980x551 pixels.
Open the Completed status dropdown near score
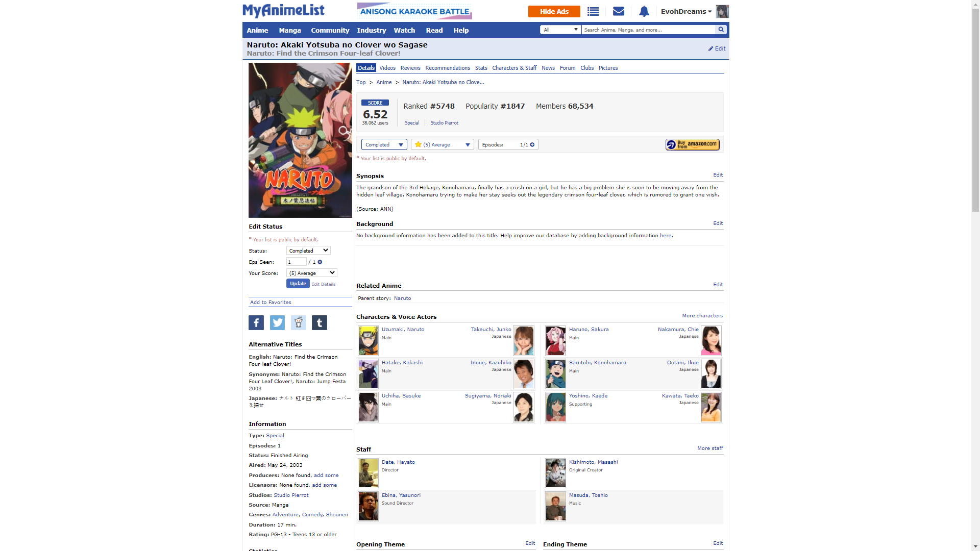pos(384,145)
